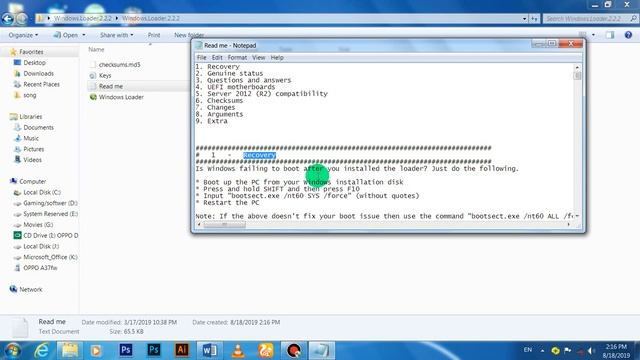Expand the address bar history dropdown
This screenshot has height=360, width=640.
tap(524, 18)
